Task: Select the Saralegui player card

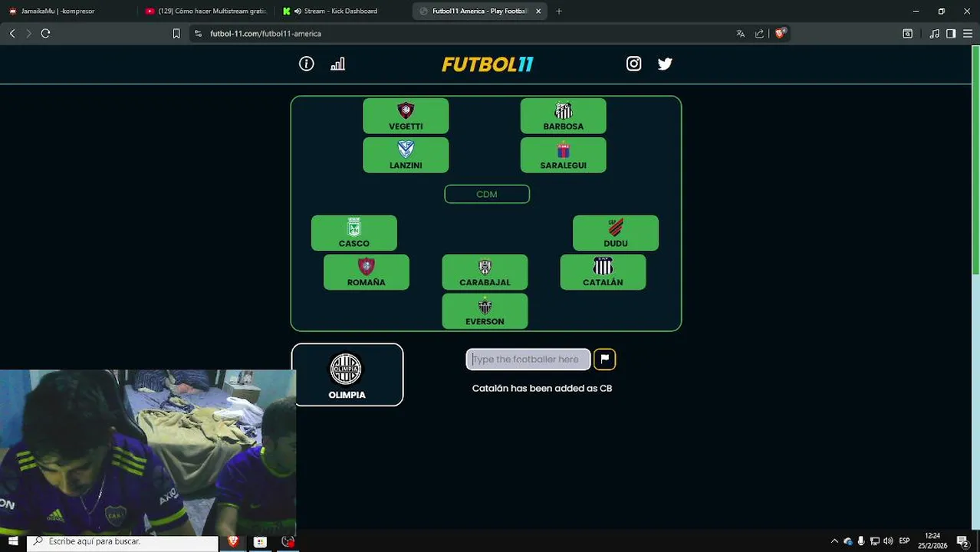Action: pos(563,155)
